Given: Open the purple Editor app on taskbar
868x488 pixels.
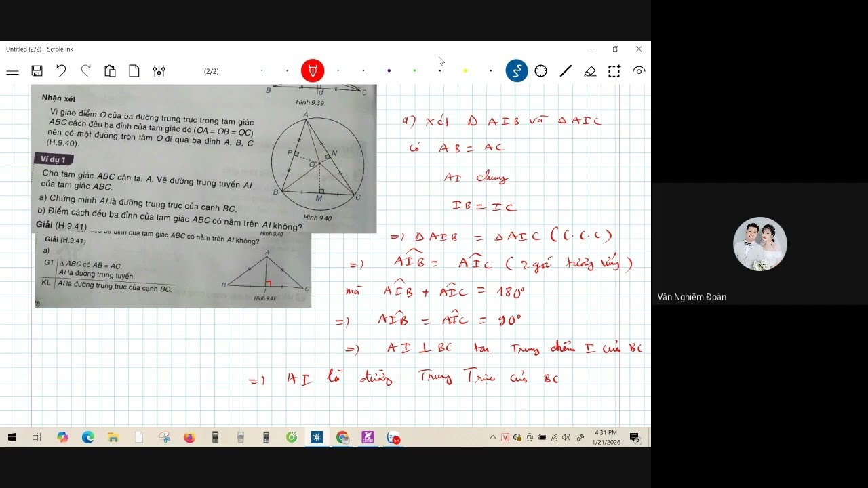Looking at the screenshot, I should pyautogui.click(x=368, y=438).
